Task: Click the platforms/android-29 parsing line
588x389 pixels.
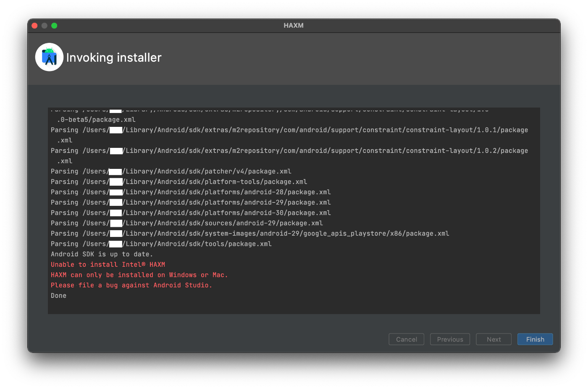Action: pos(191,202)
